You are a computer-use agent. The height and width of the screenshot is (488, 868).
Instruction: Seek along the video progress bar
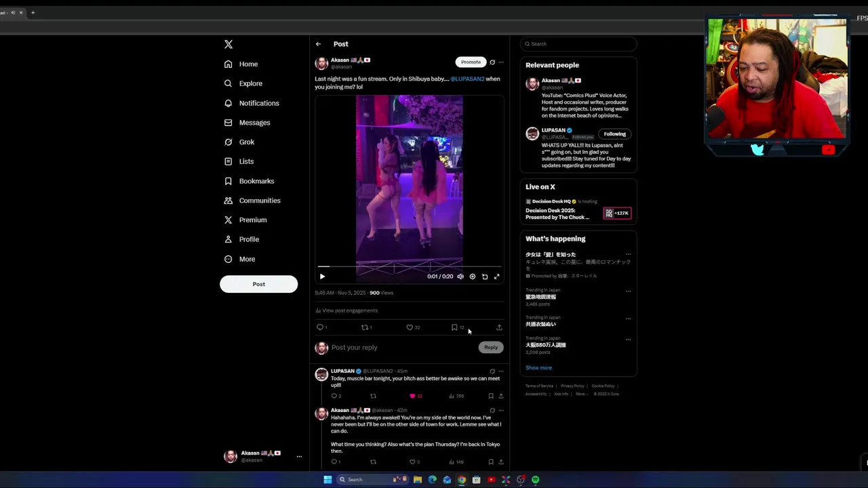pos(410,267)
